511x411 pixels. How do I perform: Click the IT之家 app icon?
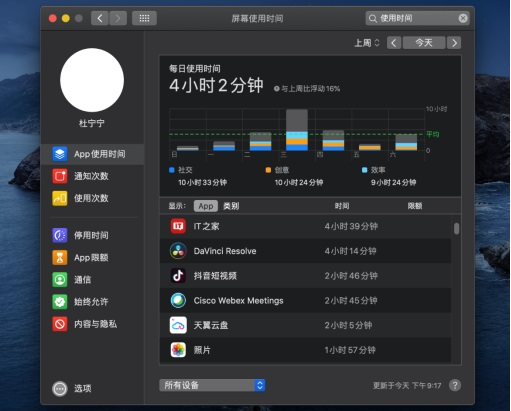178,226
